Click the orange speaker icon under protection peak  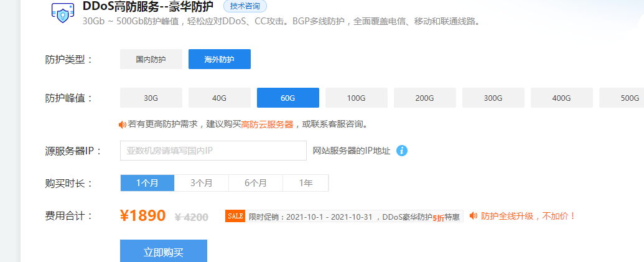tap(123, 124)
